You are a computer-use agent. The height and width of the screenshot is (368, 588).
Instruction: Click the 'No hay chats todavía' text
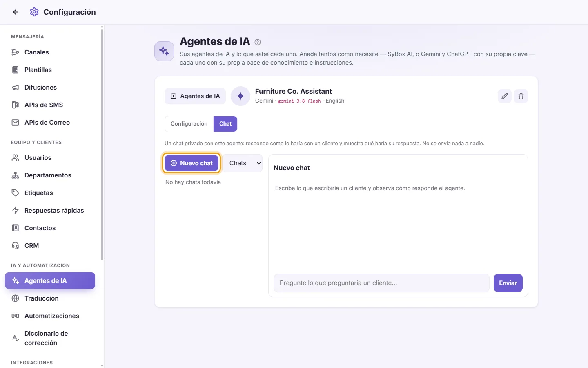coord(193,182)
